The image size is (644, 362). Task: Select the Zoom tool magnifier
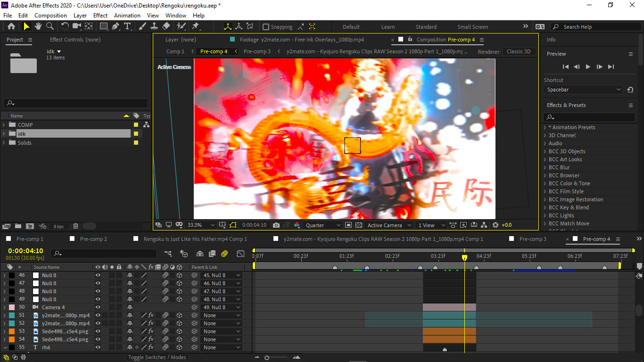[x=50, y=26]
